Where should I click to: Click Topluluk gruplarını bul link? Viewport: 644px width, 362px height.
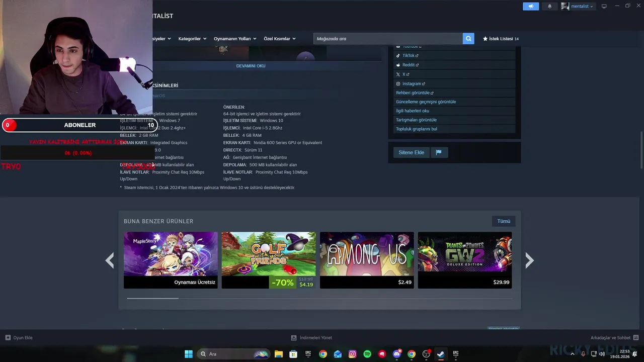click(417, 129)
